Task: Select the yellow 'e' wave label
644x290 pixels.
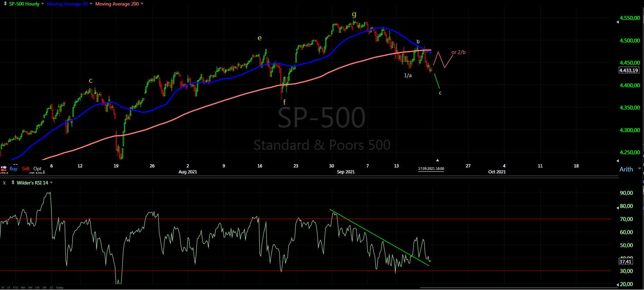Action: pyautogui.click(x=260, y=38)
